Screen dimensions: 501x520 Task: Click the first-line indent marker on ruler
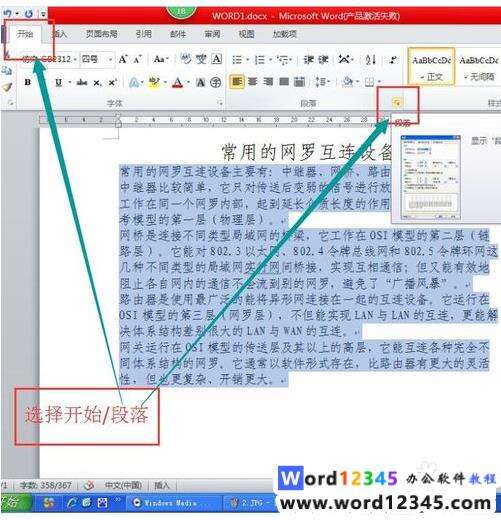coord(118,116)
